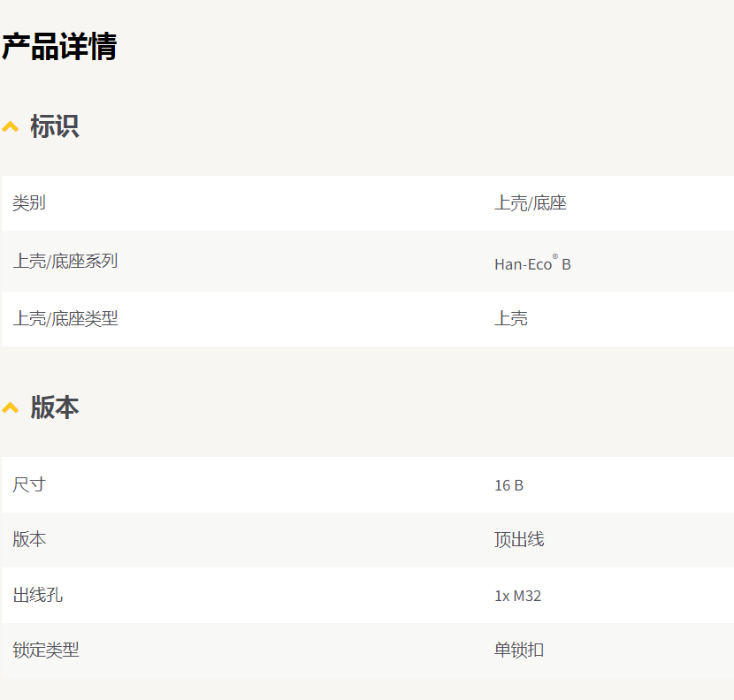Select the 上壳/底座类型 row label
The height and width of the screenshot is (700, 734).
(x=65, y=319)
